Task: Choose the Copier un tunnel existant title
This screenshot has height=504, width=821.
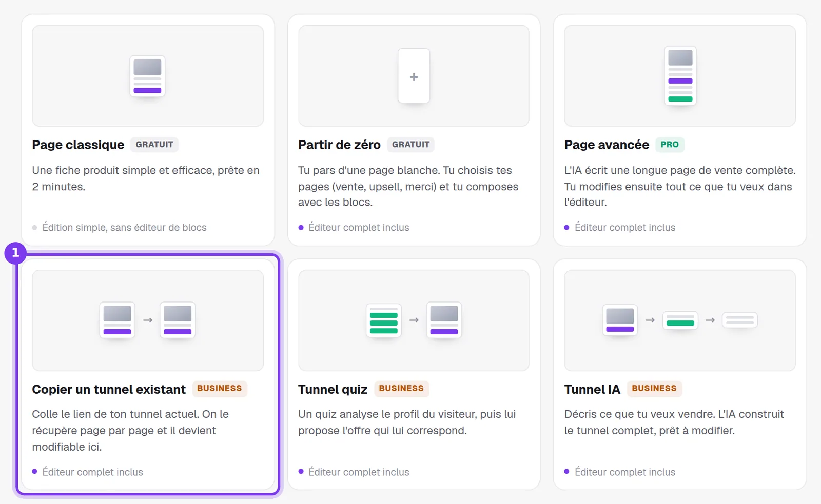Action: [x=109, y=389]
